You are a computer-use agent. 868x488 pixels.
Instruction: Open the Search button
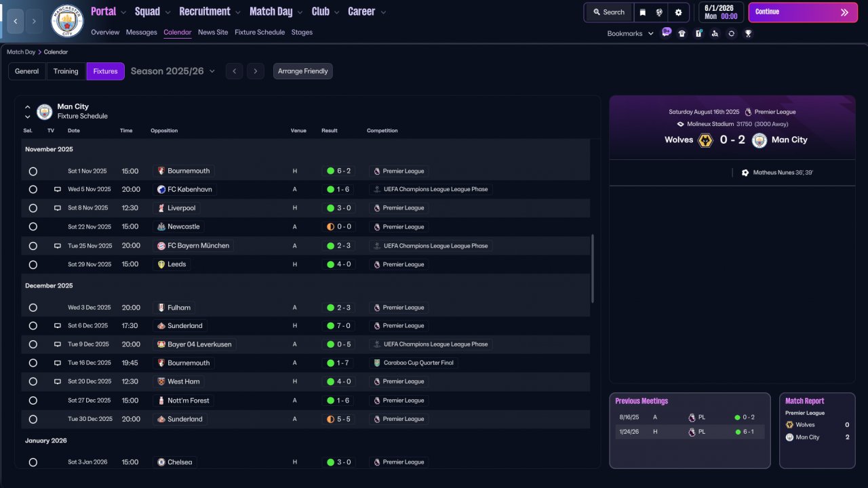coord(609,12)
